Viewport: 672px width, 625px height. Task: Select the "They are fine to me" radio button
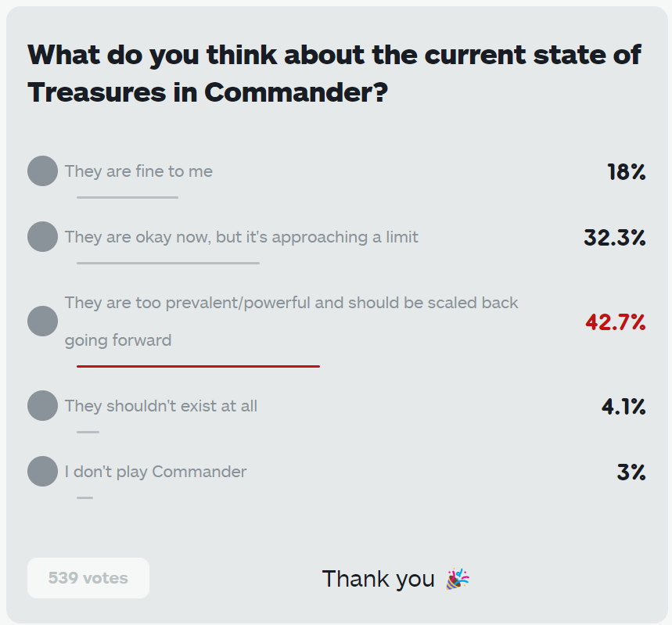point(42,171)
